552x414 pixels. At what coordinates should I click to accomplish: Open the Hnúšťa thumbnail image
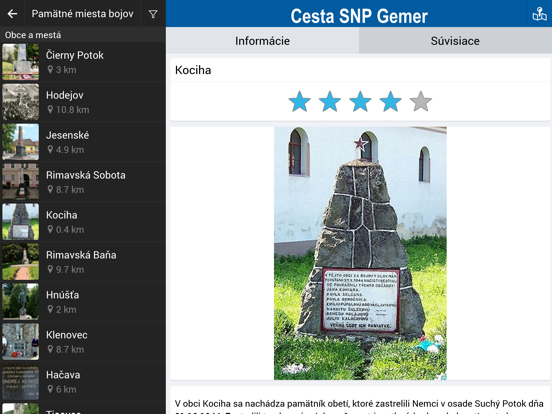tap(21, 302)
